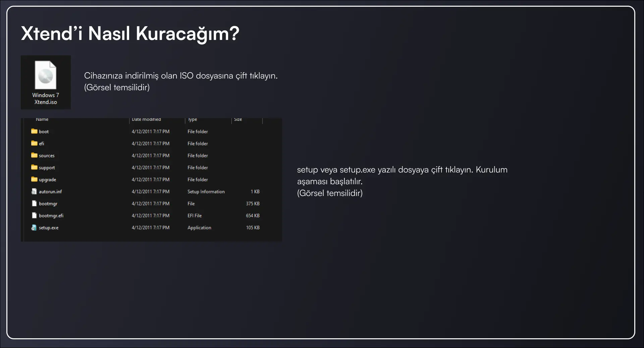Select the "support" file name
This screenshot has width=644, height=348.
coord(47,168)
